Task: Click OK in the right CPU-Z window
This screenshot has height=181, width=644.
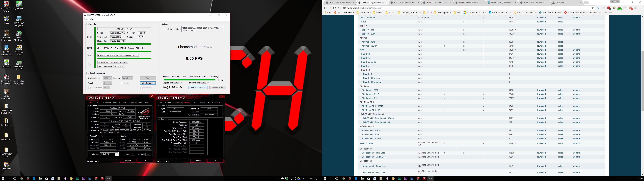Action: (x=215, y=161)
